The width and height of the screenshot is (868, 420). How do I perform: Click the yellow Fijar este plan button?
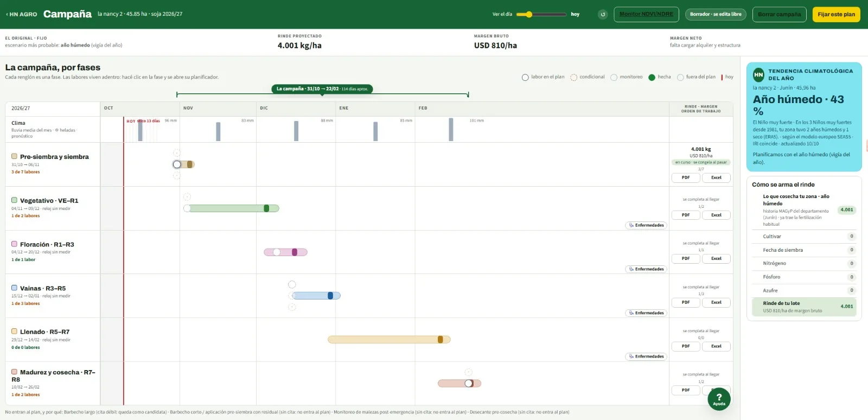[x=836, y=15]
